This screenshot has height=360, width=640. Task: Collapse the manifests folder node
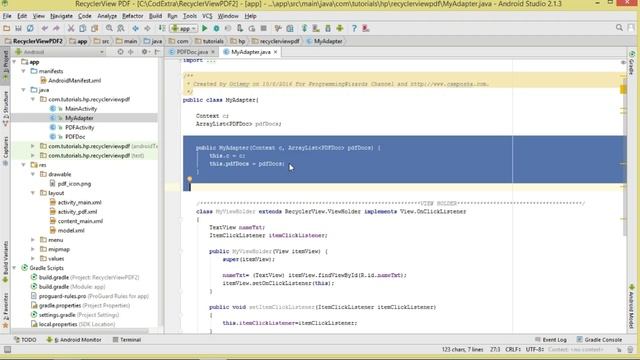click(x=24, y=71)
